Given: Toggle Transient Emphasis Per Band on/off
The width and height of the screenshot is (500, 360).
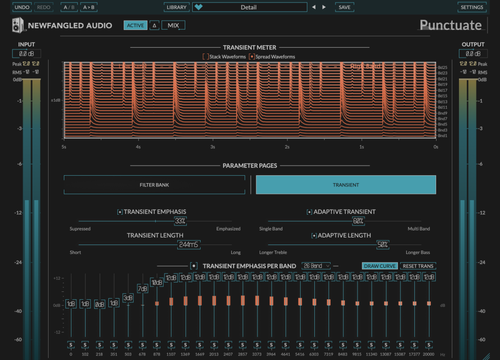Looking at the screenshot, I should point(194,266).
